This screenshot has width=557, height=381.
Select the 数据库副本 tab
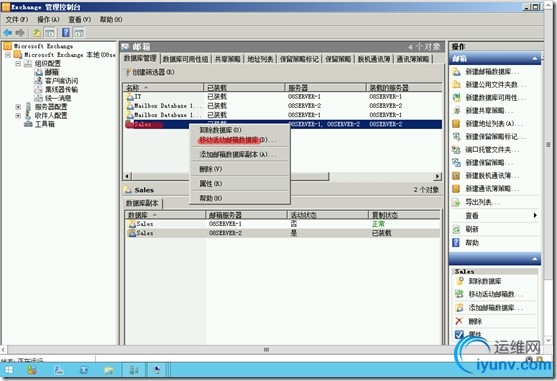(142, 203)
